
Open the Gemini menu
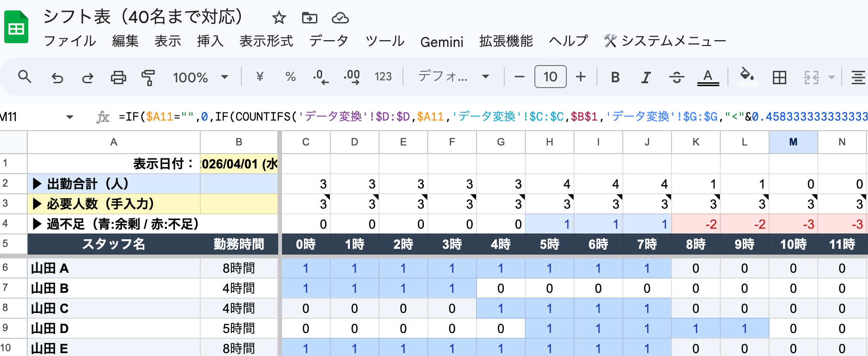point(442,42)
